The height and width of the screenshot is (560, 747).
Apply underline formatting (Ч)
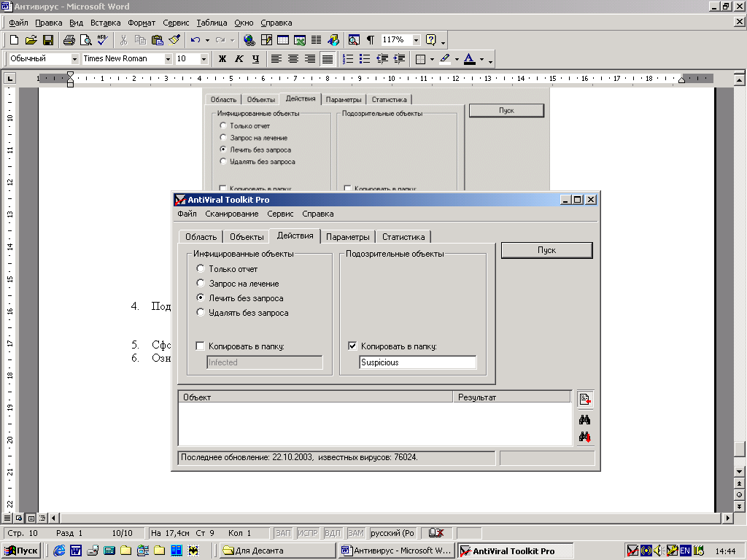[x=256, y=59]
